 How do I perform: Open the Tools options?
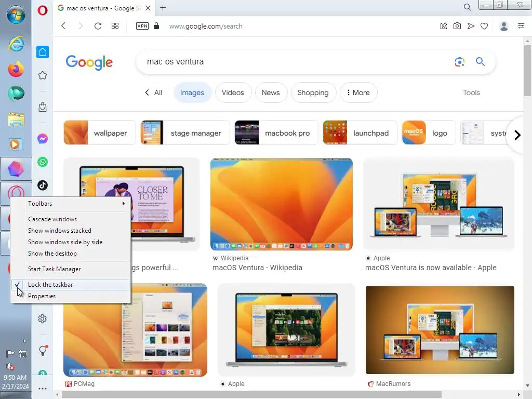point(471,92)
